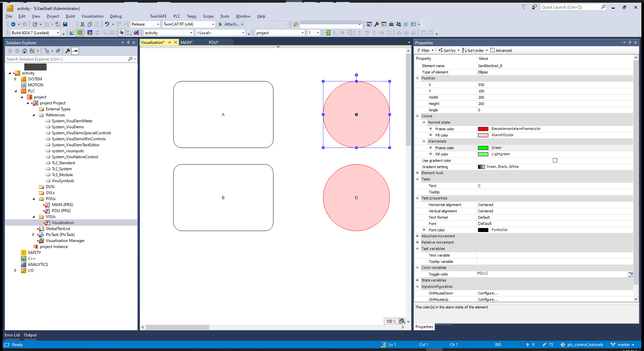Collapse the Colors property group

[417, 116]
